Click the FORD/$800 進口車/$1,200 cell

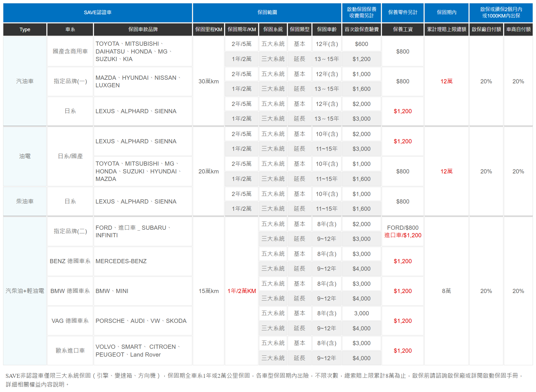tap(403, 231)
